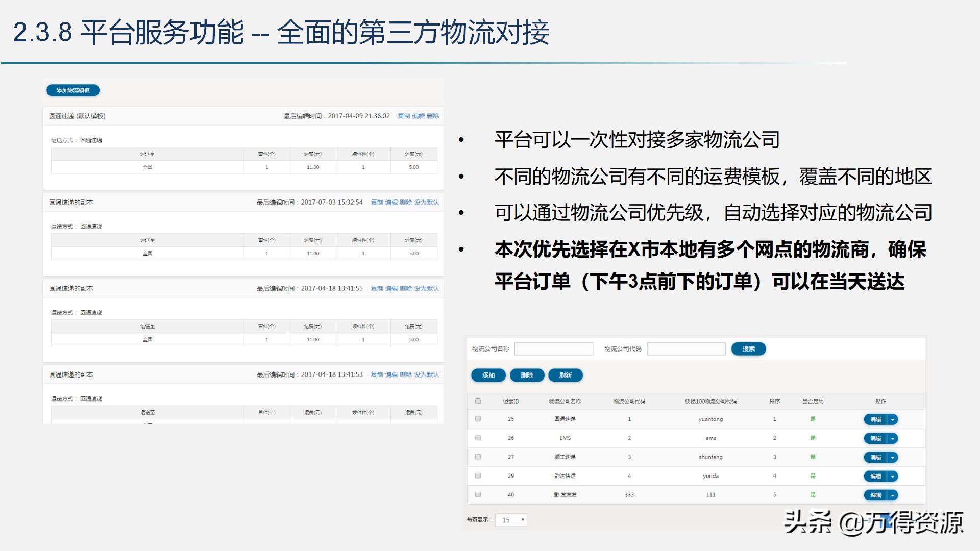
Task: Click into the 物流公司名称 input field
Action: point(554,348)
